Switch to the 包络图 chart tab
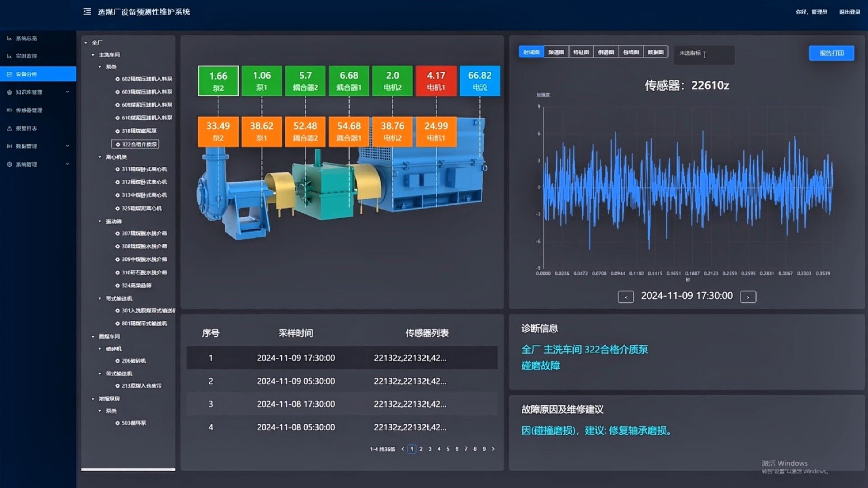Viewport: 868px width, 488px height. (631, 52)
